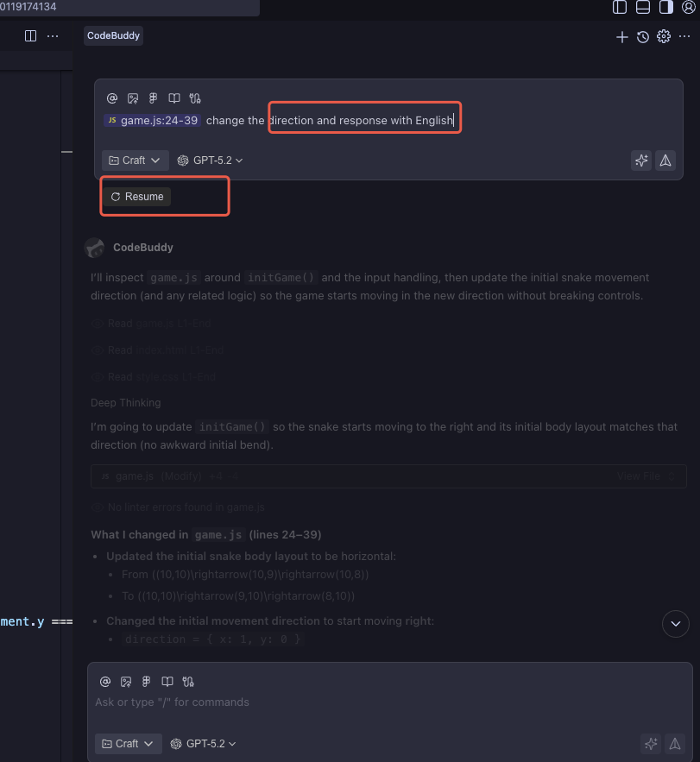Click the book docs icon in edit box
The image size is (700, 762).
coord(174,98)
